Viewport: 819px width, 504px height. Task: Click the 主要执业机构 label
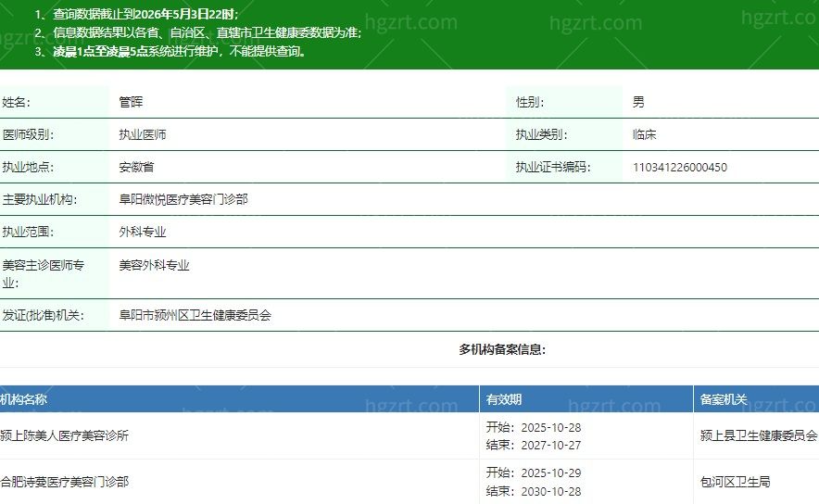pyautogui.click(x=39, y=199)
